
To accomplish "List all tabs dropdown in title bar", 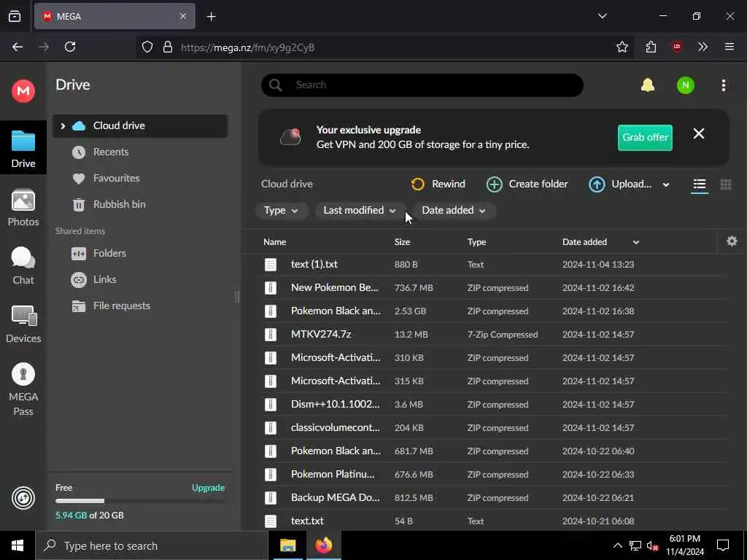I will [x=602, y=16].
